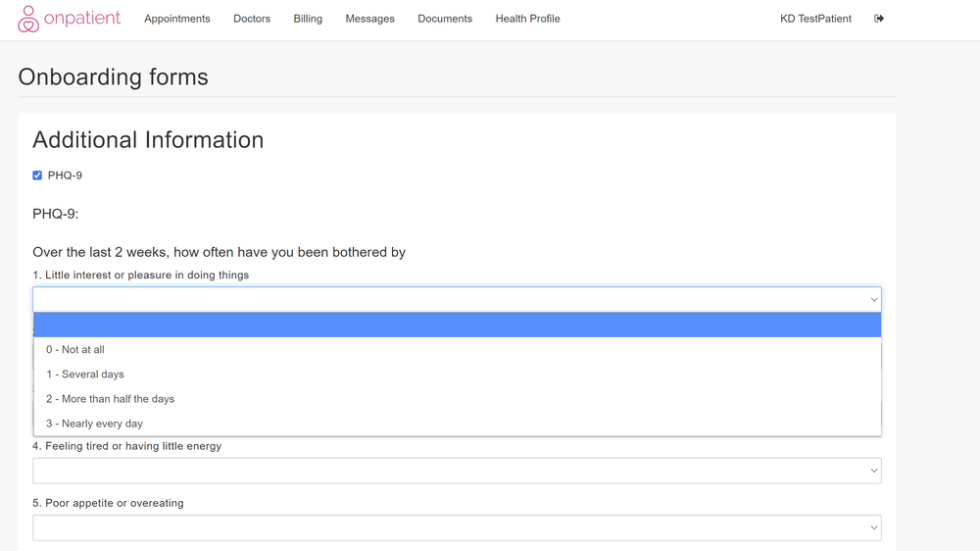
Task: Uncheck the PHQ-9 checkbox
Action: pos(37,175)
